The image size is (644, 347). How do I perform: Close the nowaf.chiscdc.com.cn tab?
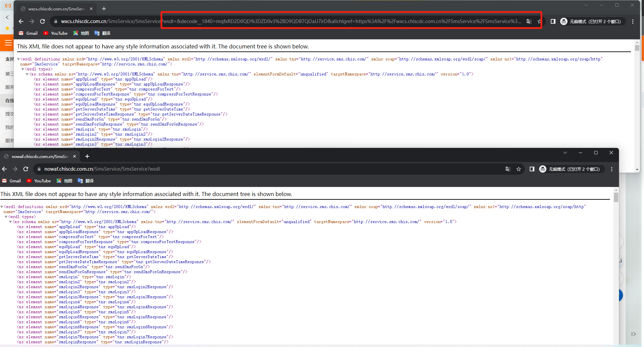point(75,156)
